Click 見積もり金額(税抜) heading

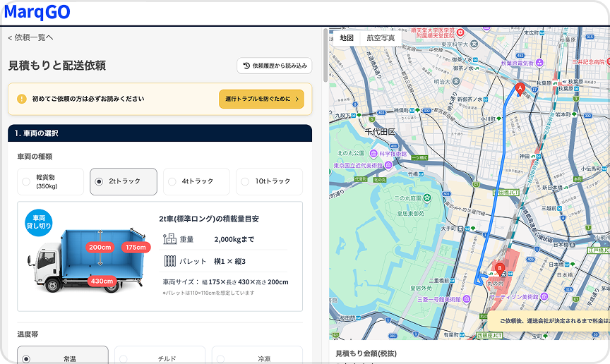point(366,353)
